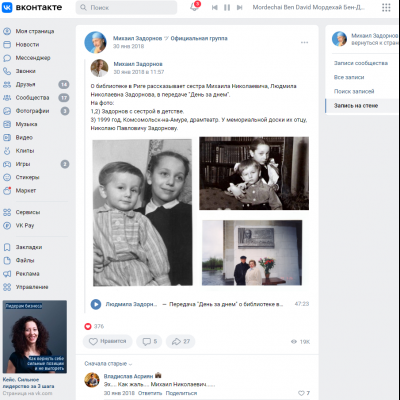Open the VK logo home link
This screenshot has height=400, width=400.
coord(32,7)
